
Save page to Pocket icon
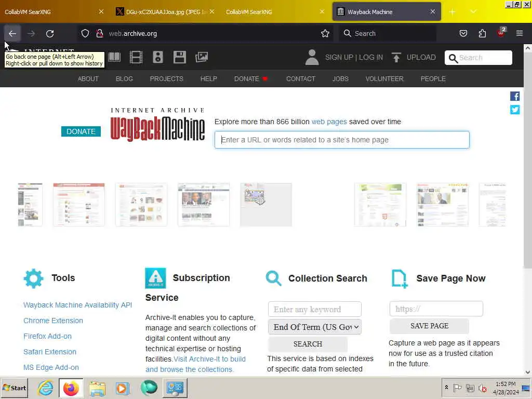click(x=463, y=34)
